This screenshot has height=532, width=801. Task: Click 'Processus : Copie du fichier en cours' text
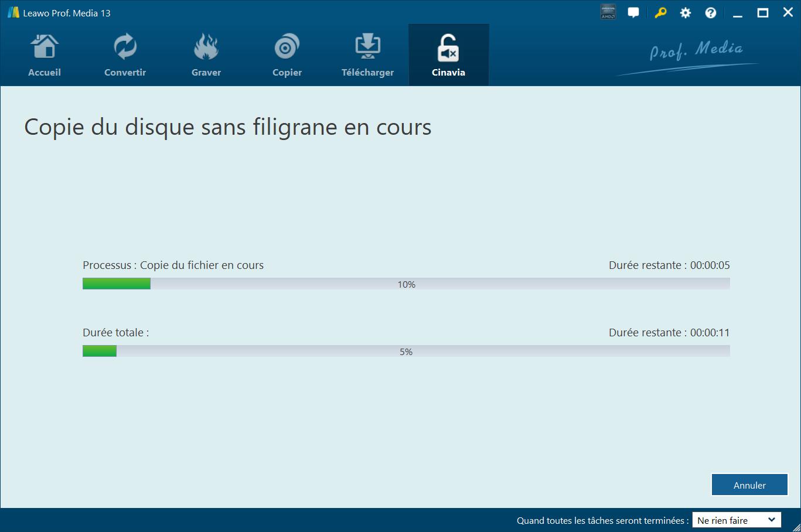[x=173, y=265]
